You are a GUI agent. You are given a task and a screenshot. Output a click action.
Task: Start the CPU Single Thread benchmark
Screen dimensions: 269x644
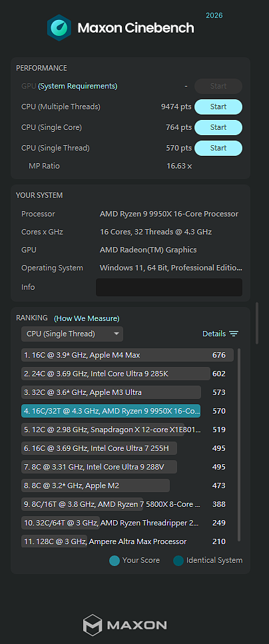click(218, 148)
